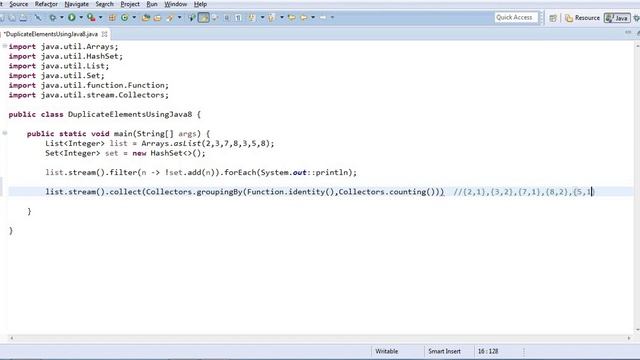Image resolution: width=640 pixels, height=360 pixels.
Task: Click the Next Annotation arrow icon
Action: [x=252, y=18]
